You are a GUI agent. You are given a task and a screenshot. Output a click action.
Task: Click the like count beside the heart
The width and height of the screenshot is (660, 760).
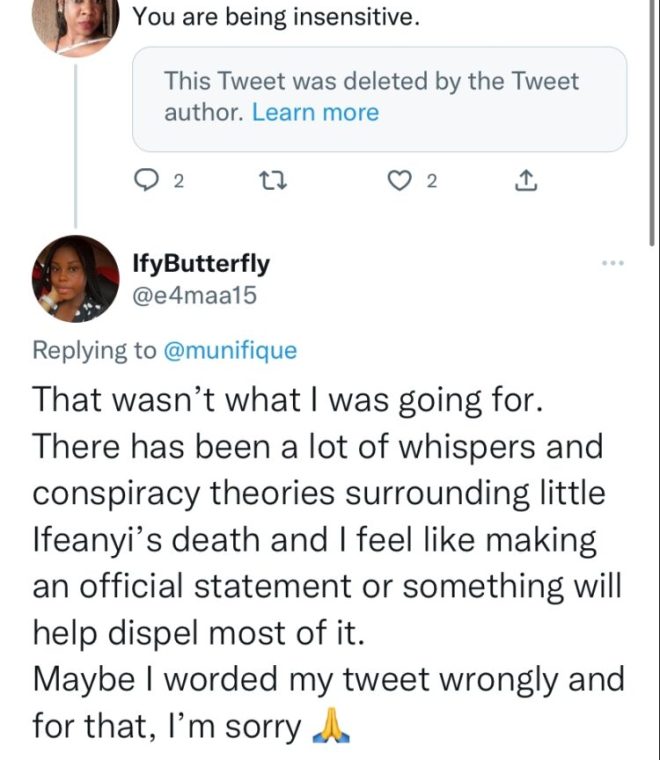click(431, 182)
